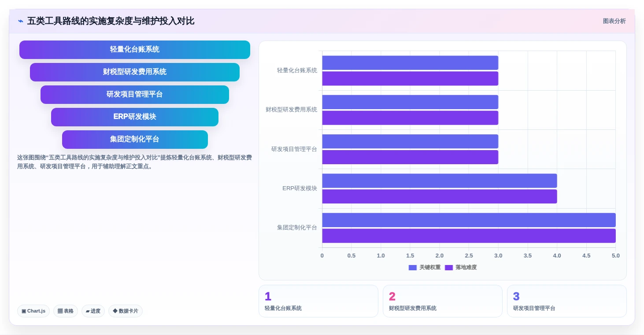
Task: Toggle the 关键权重 legend swatch
Action: point(413,267)
